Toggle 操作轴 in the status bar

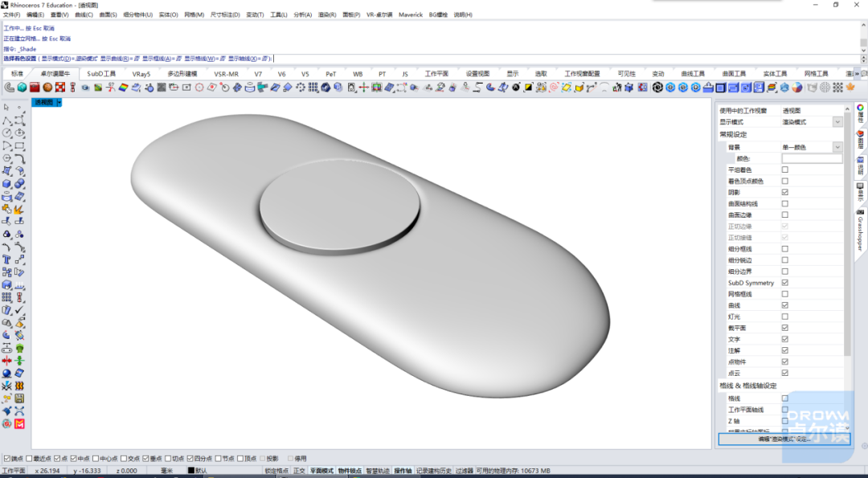click(x=403, y=471)
